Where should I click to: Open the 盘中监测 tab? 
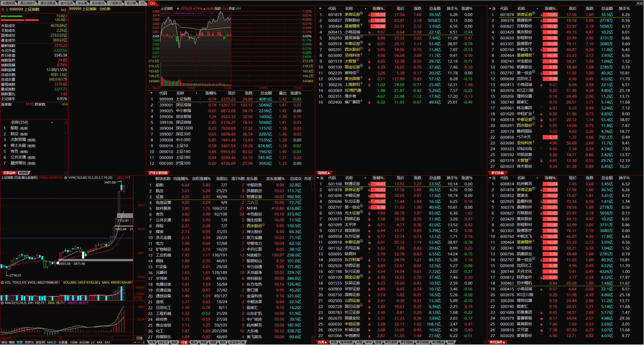click(x=67, y=3)
